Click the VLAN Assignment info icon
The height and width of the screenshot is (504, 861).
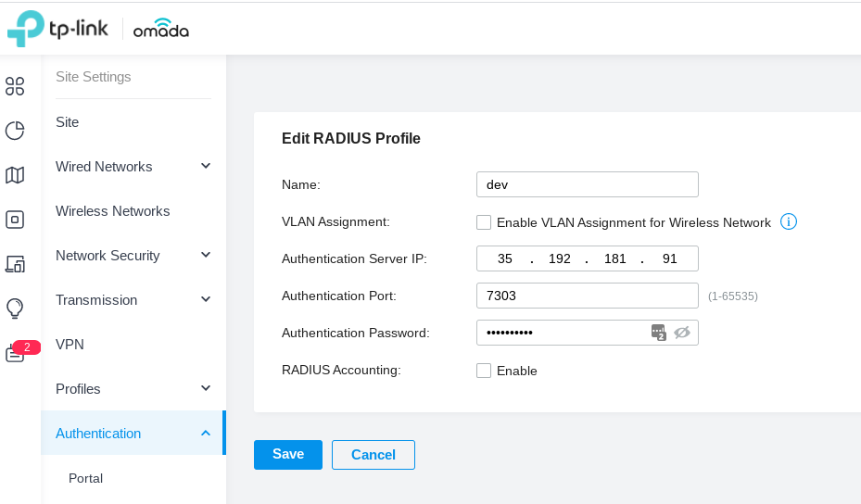(789, 221)
